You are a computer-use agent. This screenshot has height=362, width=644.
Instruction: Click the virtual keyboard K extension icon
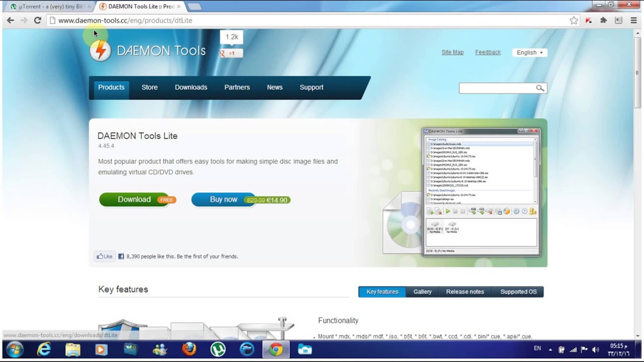[619, 20]
